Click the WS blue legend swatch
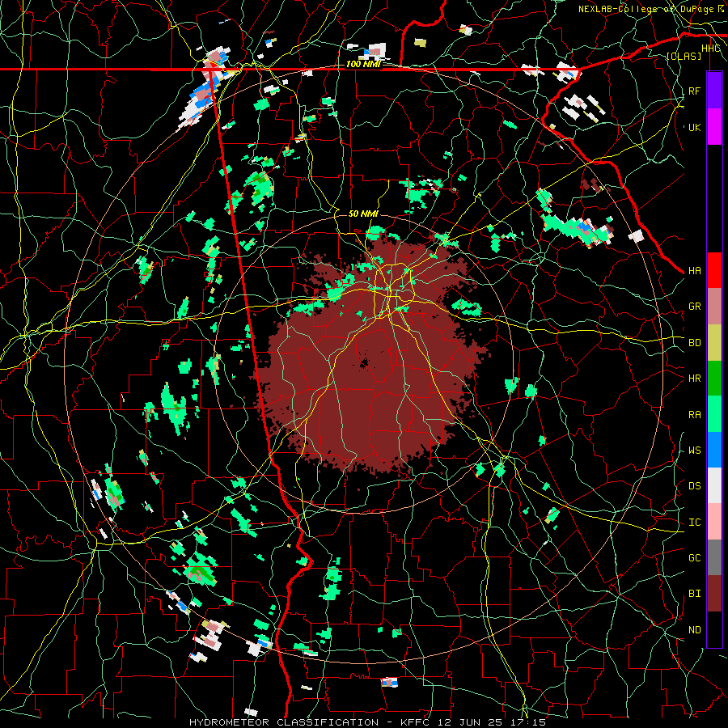 714,450
